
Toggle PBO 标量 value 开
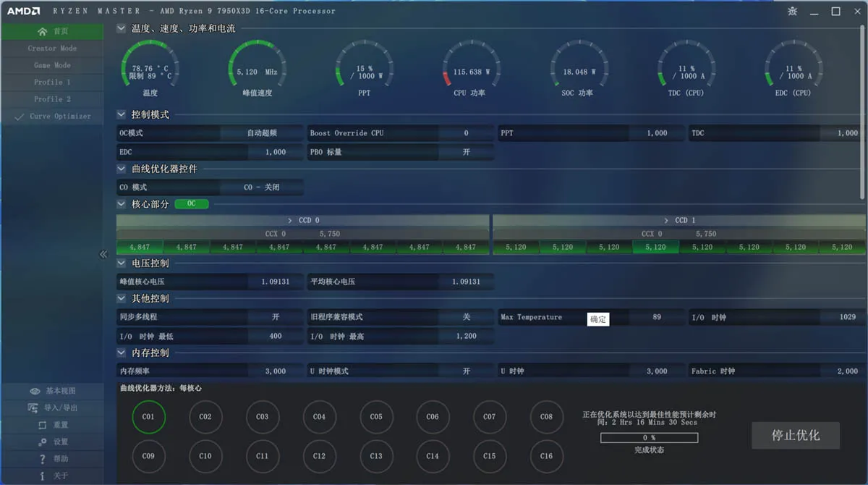point(466,152)
